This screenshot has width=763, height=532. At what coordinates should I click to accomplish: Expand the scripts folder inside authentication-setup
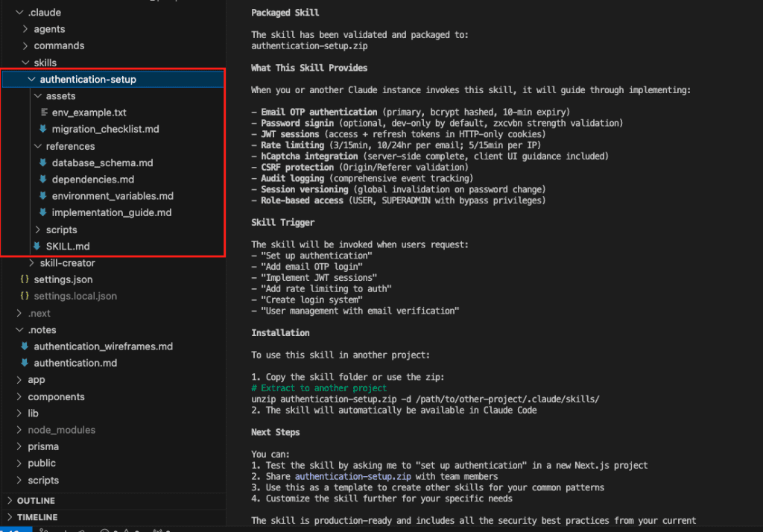coord(37,229)
